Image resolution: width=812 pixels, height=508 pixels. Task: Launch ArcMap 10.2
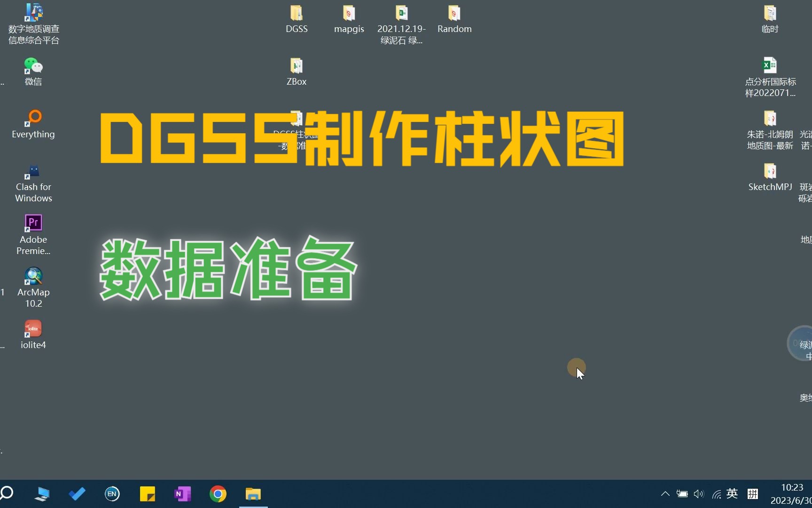click(33, 277)
